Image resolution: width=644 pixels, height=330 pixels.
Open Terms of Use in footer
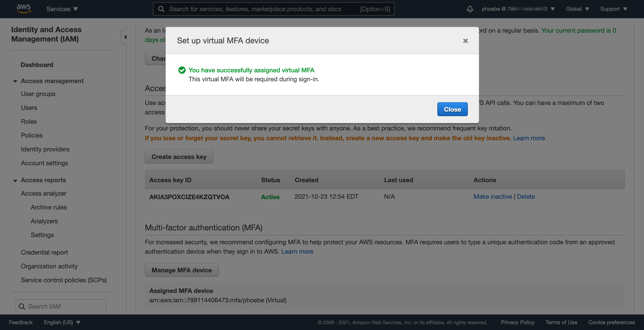(561, 322)
